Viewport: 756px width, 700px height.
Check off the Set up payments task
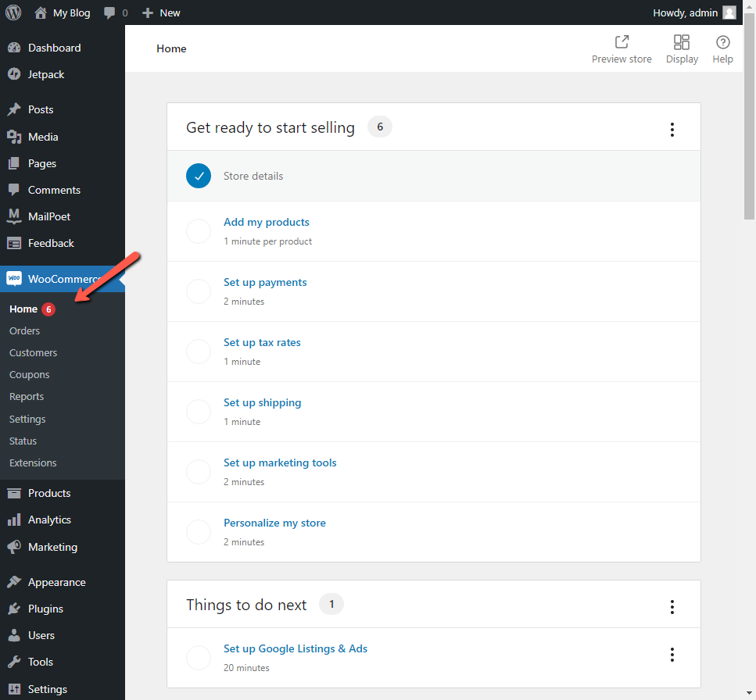[199, 291]
